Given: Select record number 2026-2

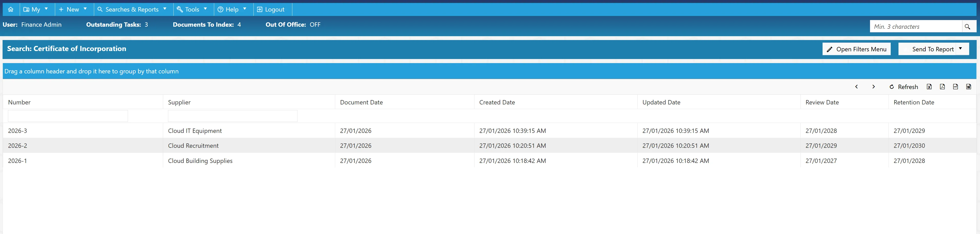Looking at the screenshot, I should (x=17, y=146).
